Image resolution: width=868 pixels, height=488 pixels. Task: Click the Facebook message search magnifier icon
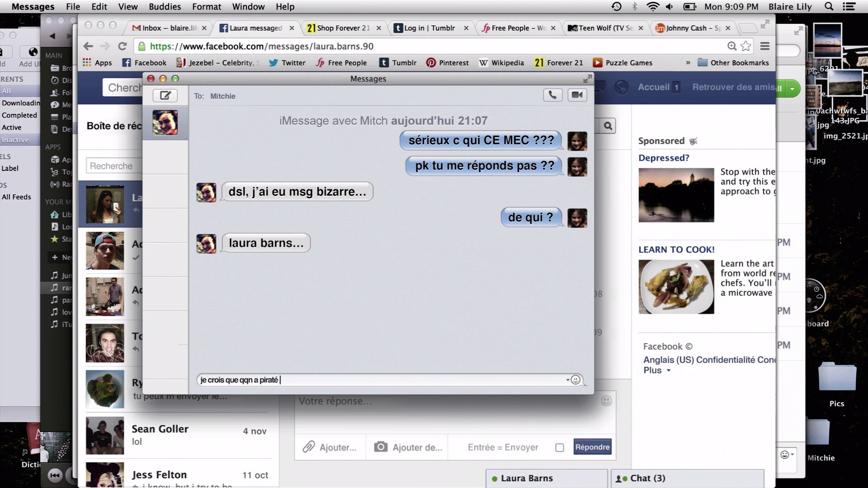pos(608,126)
